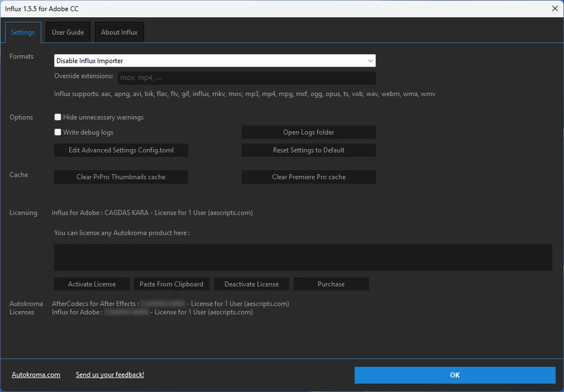Click the Formats section label
564x392 pixels.
pyautogui.click(x=22, y=56)
